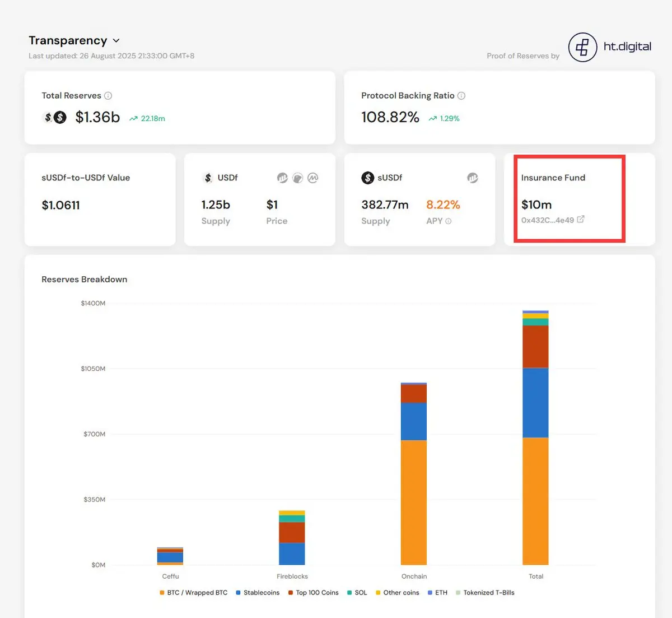Click the ht.digital text link
672x618 pixels.
click(627, 47)
